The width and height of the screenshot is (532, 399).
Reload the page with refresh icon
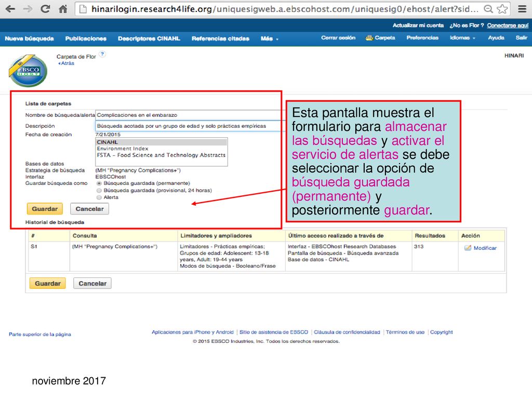coord(45,9)
